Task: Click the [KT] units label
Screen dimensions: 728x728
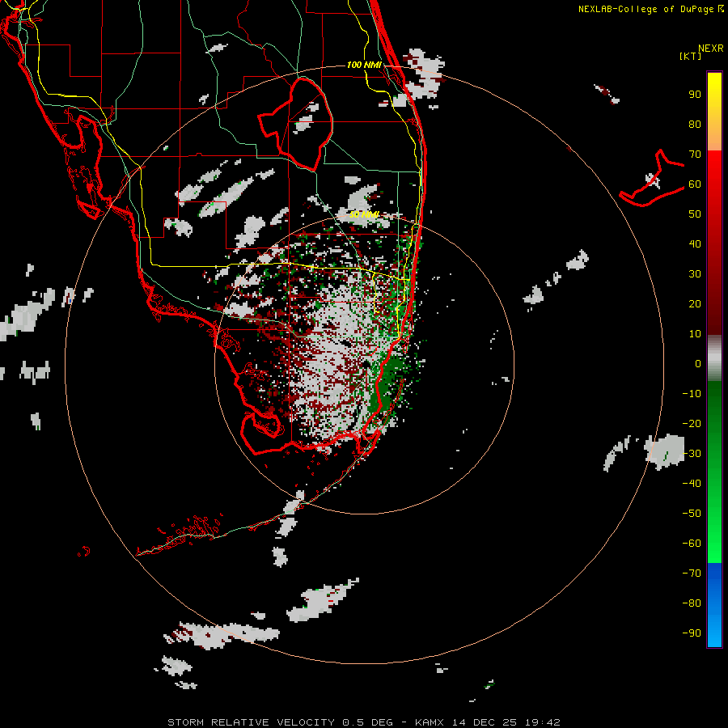Action: (x=690, y=56)
